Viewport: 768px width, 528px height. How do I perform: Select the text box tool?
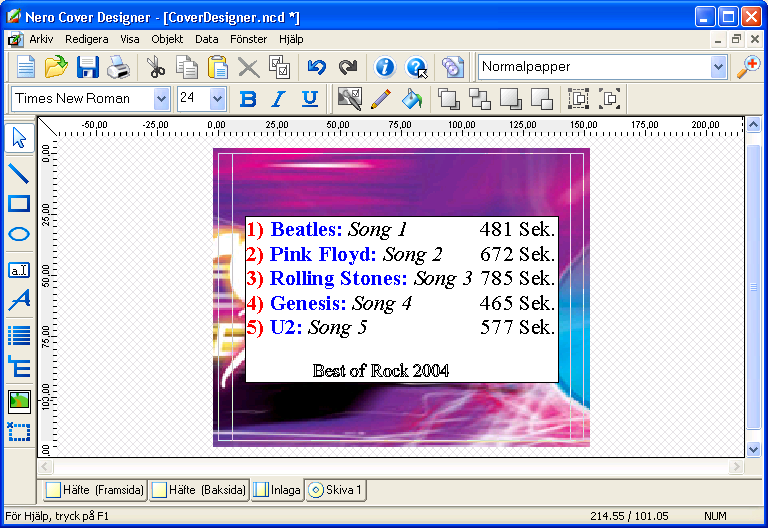19,270
